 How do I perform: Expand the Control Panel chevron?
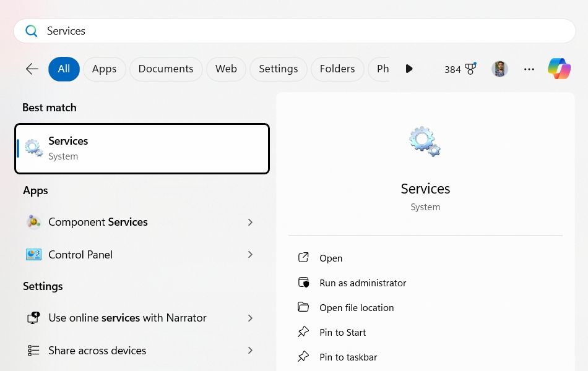[x=250, y=255]
